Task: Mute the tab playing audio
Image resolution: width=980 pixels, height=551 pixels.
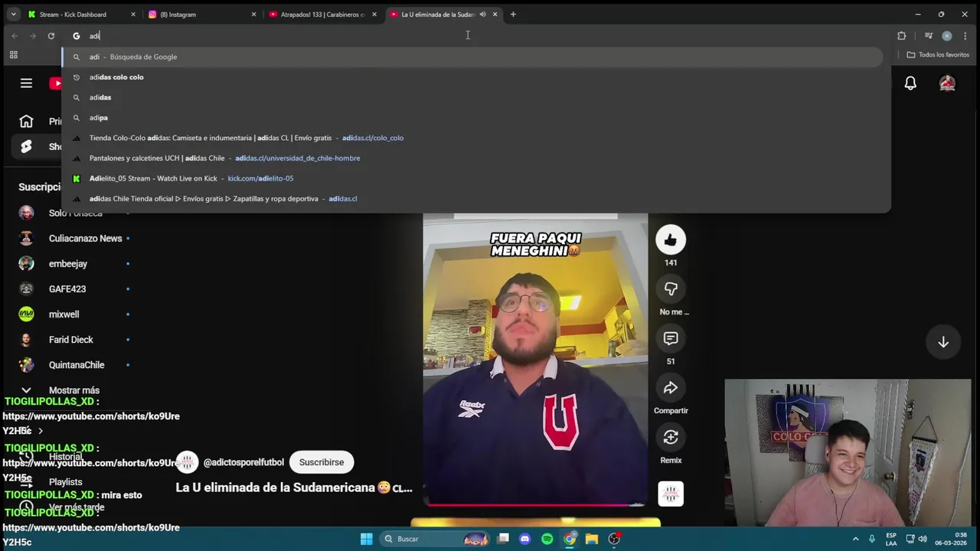Action: coord(482,15)
